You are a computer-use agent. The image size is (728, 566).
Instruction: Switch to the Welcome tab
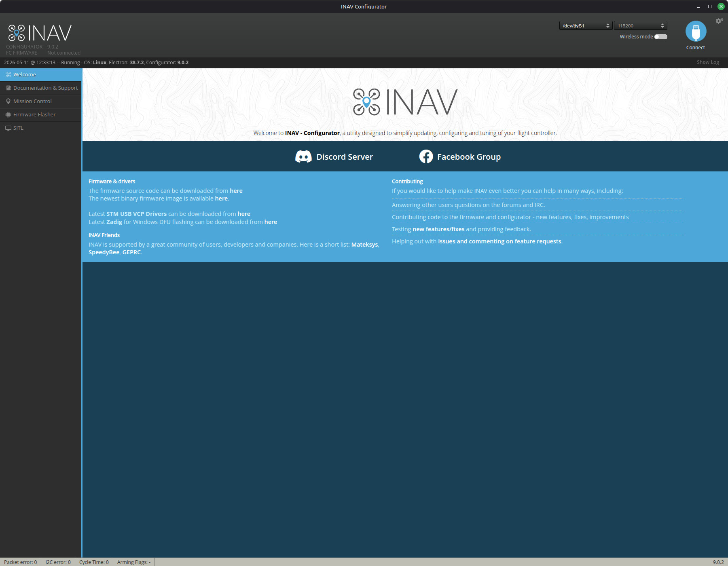(x=40, y=74)
